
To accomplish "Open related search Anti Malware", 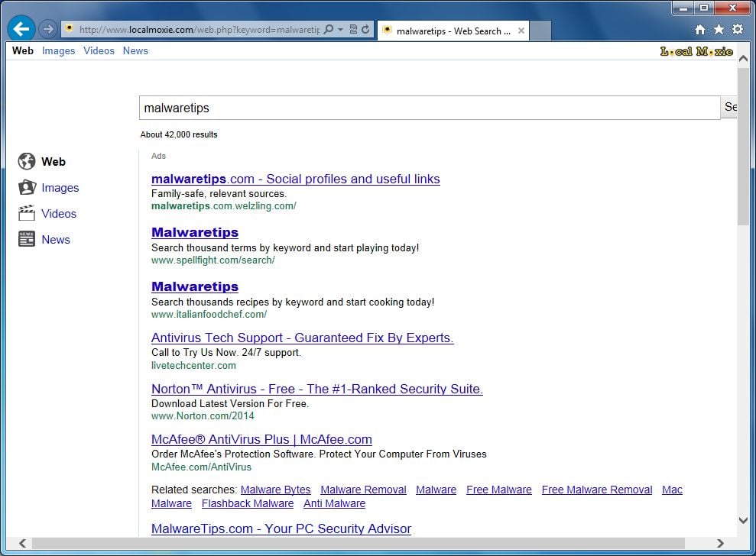I will click(335, 503).
